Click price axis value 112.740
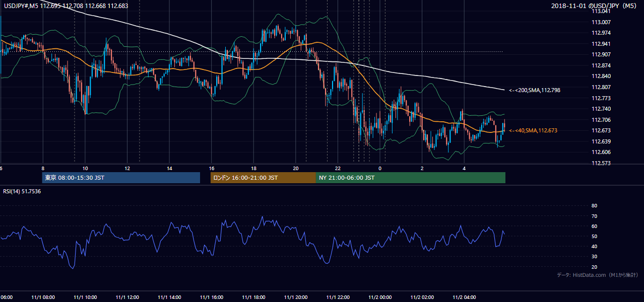644x302 pixels. pos(601,109)
